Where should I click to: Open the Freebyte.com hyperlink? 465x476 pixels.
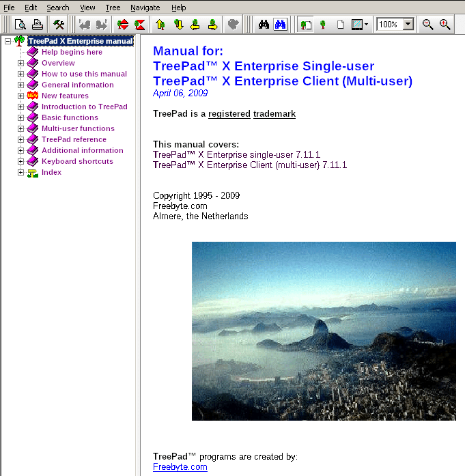180,467
